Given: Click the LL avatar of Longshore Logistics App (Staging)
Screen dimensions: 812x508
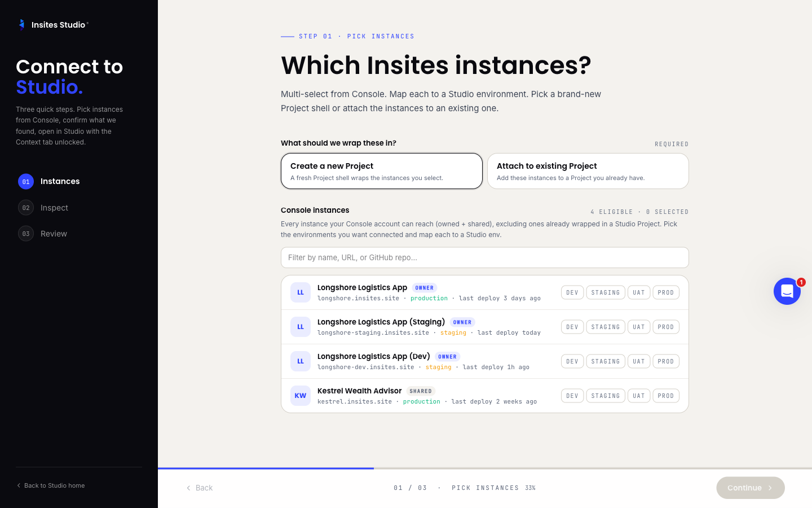Looking at the screenshot, I should tap(301, 327).
